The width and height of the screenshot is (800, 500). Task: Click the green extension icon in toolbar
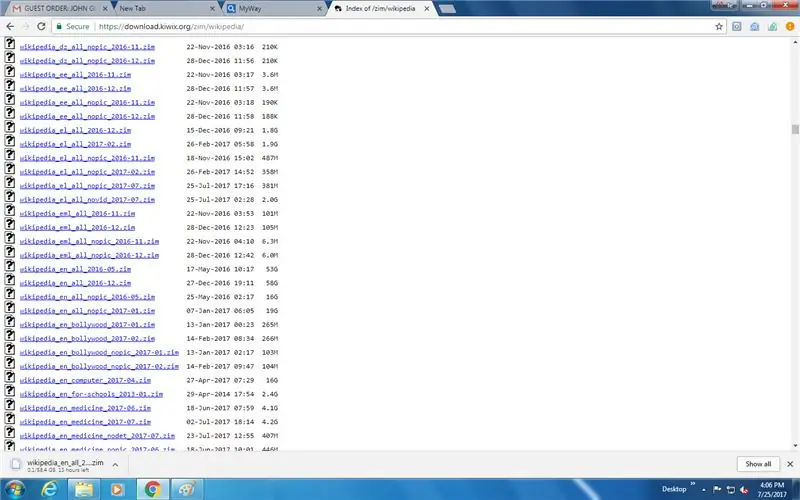pyautogui.click(x=772, y=27)
